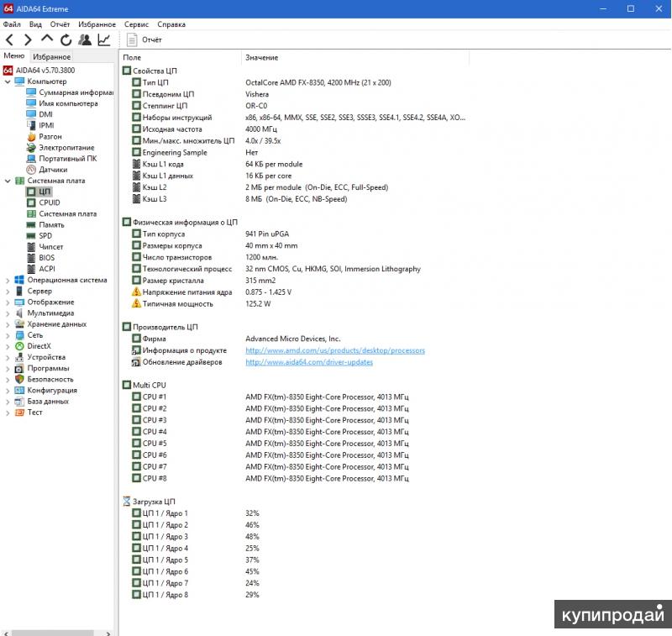The height and width of the screenshot is (636, 672).
Task: Open the Вид menu
Action: 35,24
